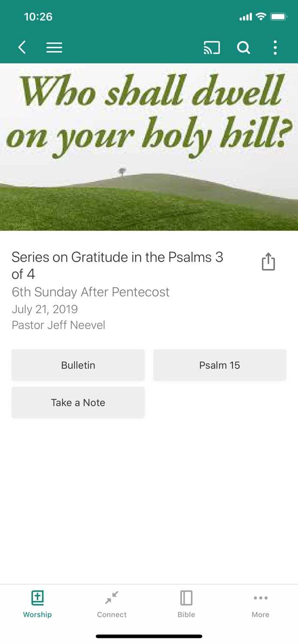Screen dimensions: 298x644
Task: Open the Bulletin button
Action: [x=78, y=365]
